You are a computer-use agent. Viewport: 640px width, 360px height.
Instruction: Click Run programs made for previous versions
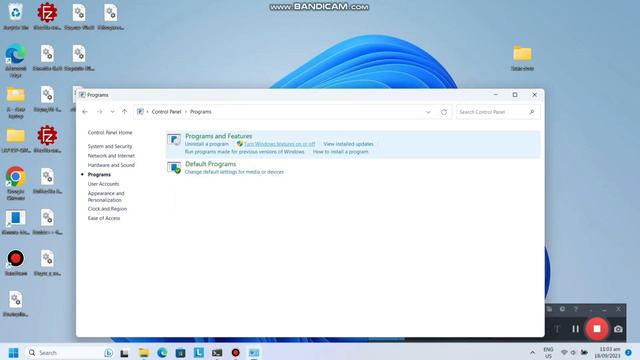[244, 152]
